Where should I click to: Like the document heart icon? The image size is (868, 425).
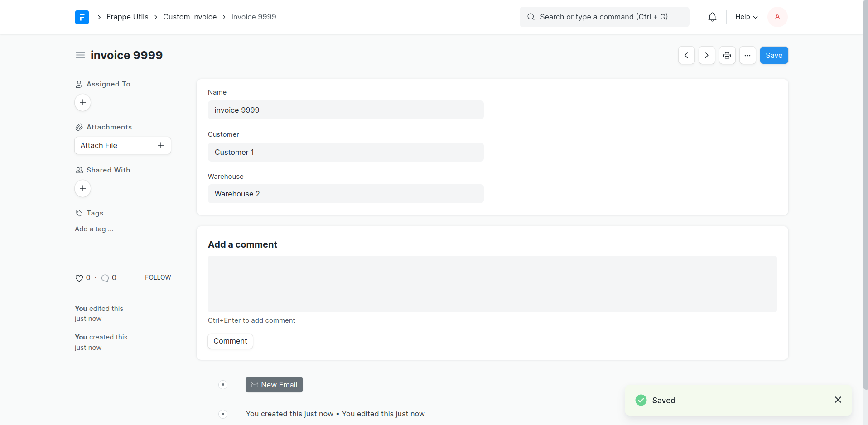tap(79, 278)
